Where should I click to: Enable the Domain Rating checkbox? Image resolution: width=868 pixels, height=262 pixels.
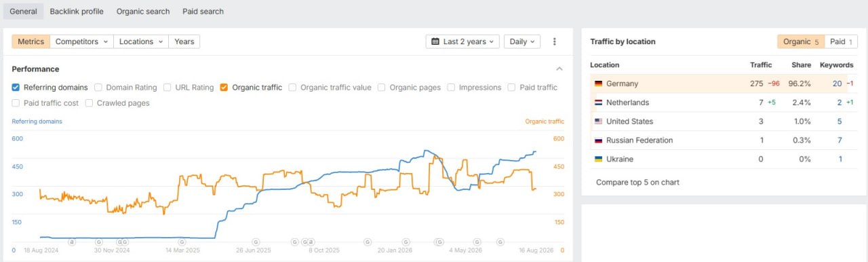click(98, 88)
